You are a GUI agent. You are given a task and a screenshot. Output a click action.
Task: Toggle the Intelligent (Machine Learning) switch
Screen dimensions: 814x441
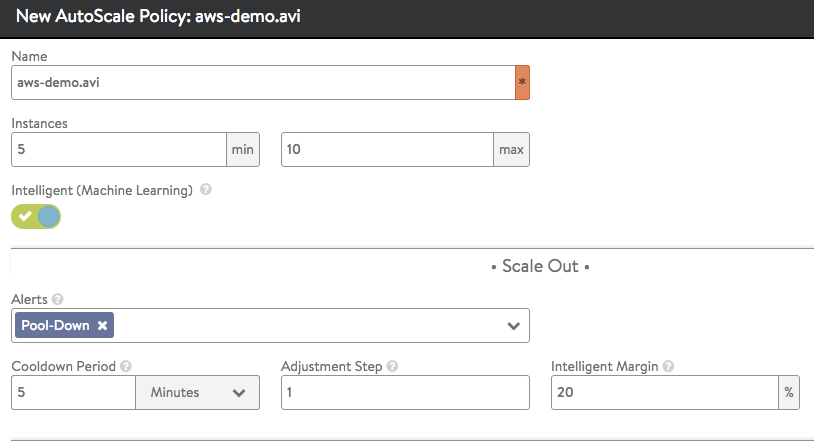tap(37, 217)
